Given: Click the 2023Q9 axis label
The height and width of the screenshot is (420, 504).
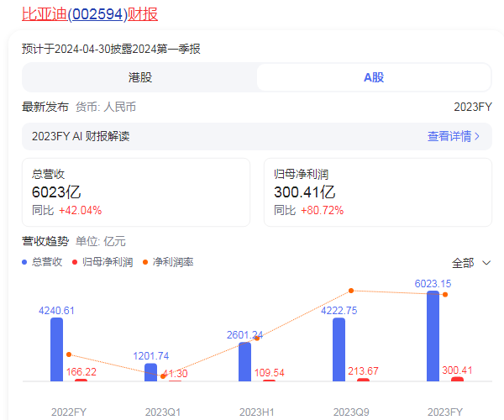Looking at the screenshot, I should (351, 412).
